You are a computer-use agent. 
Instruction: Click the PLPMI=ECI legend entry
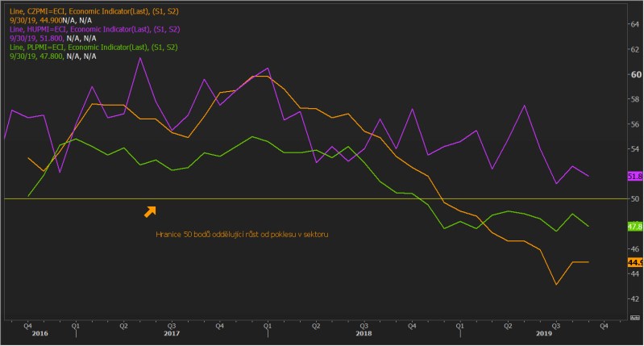(x=93, y=48)
